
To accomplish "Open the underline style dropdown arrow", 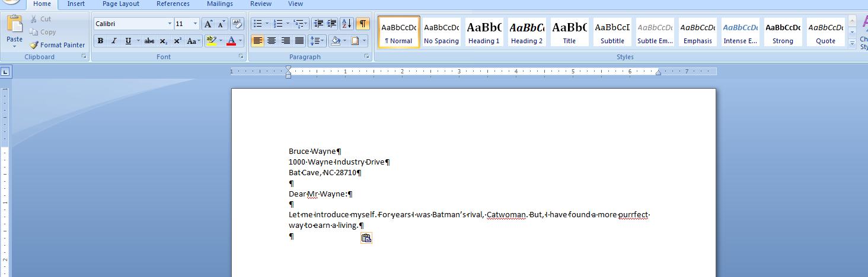I will [138, 41].
